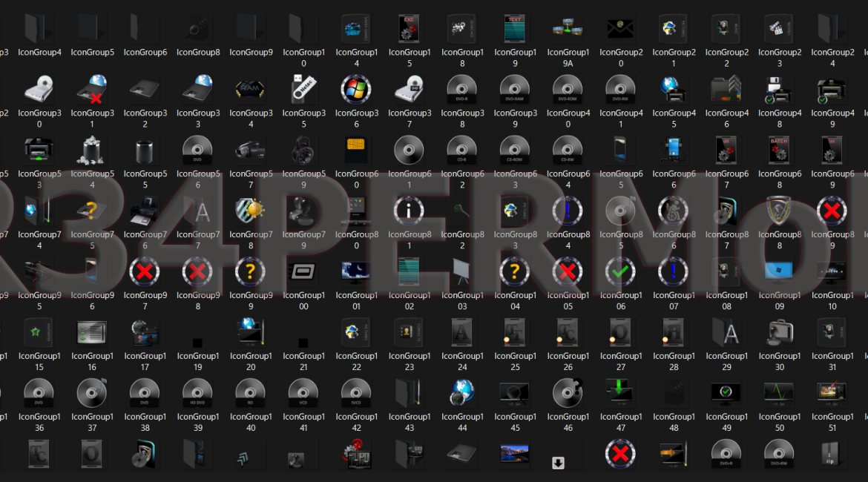This screenshot has height=482, width=868.
Task: Click the green checkmark icon IconGroup106
Action: point(620,272)
